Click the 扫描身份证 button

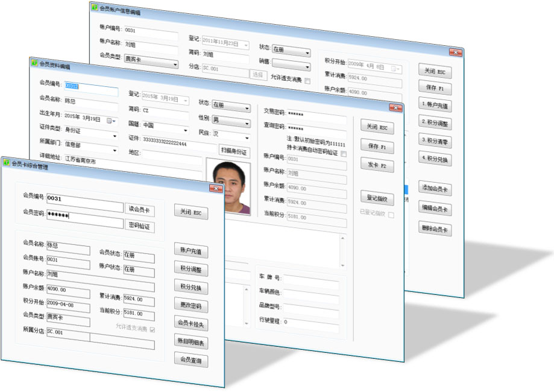pos(235,151)
